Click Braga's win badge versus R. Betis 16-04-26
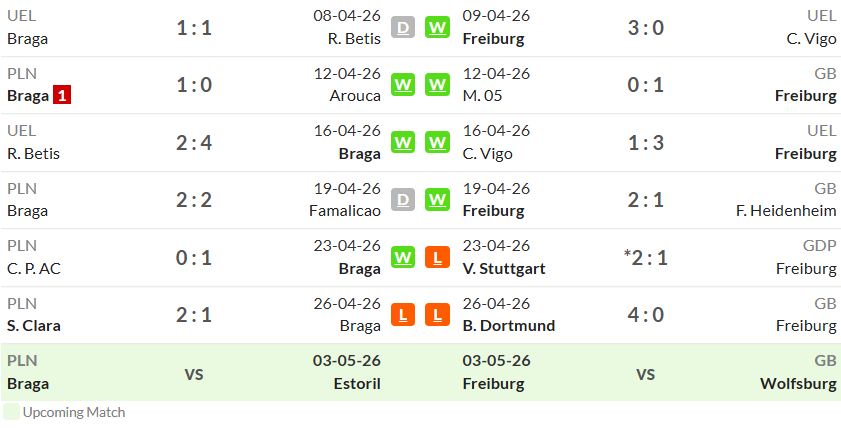The height and width of the screenshot is (428, 841). click(x=403, y=143)
